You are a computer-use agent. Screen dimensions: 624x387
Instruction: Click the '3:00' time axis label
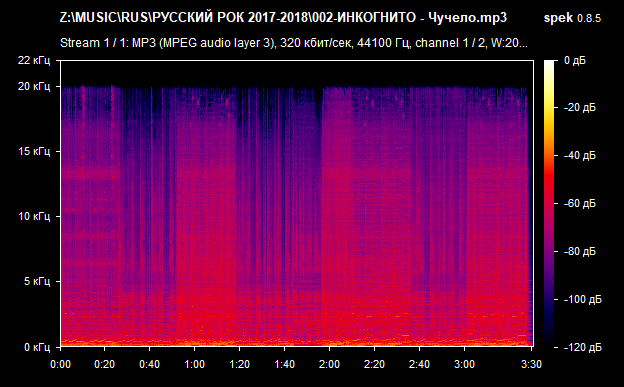tap(464, 364)
